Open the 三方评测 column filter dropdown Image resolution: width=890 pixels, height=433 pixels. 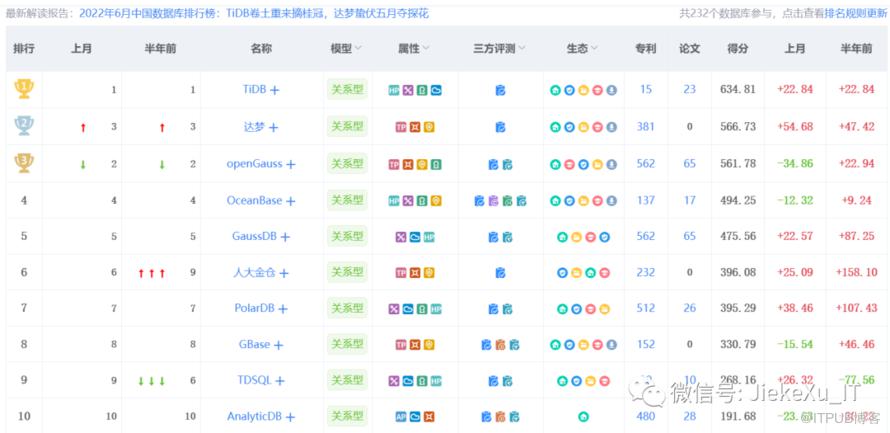click(x=522, y=49)
